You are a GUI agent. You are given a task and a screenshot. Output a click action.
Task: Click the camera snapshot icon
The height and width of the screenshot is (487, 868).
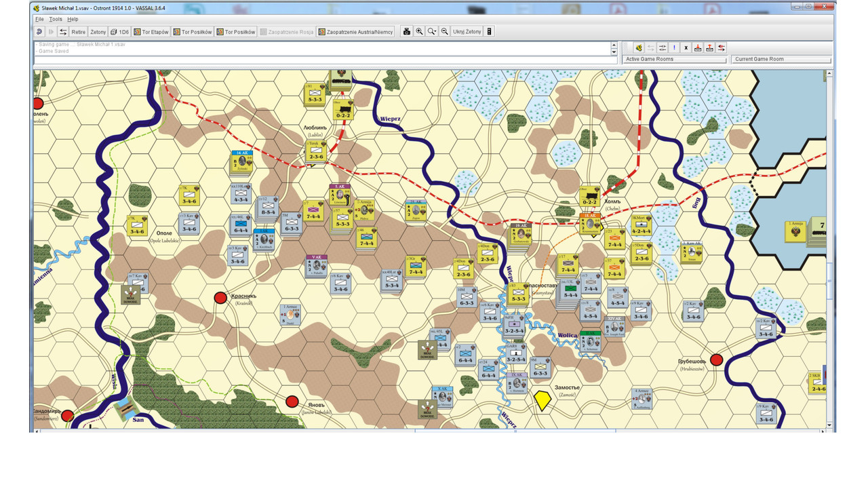(407, 32)
